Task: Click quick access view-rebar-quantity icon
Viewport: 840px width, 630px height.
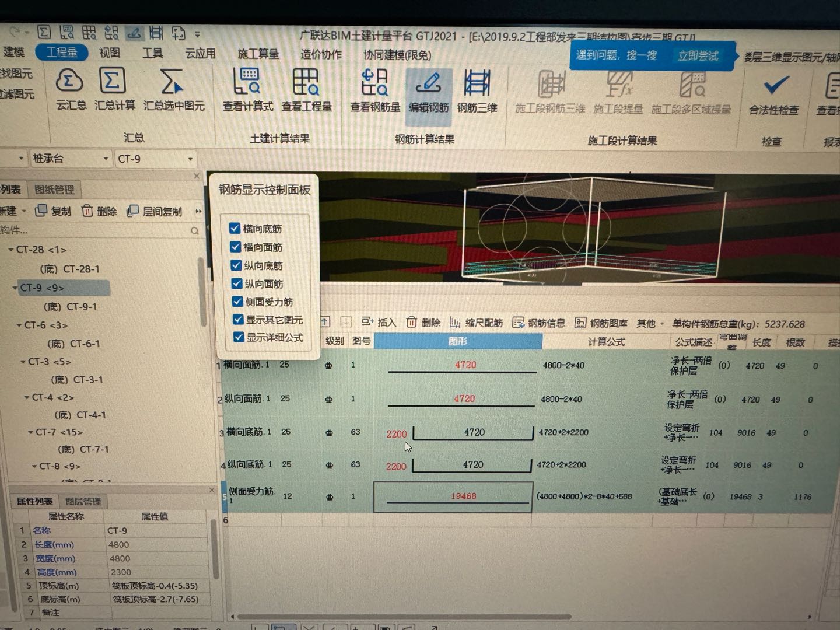Action: pyautogui.click(x=111, y=33)
